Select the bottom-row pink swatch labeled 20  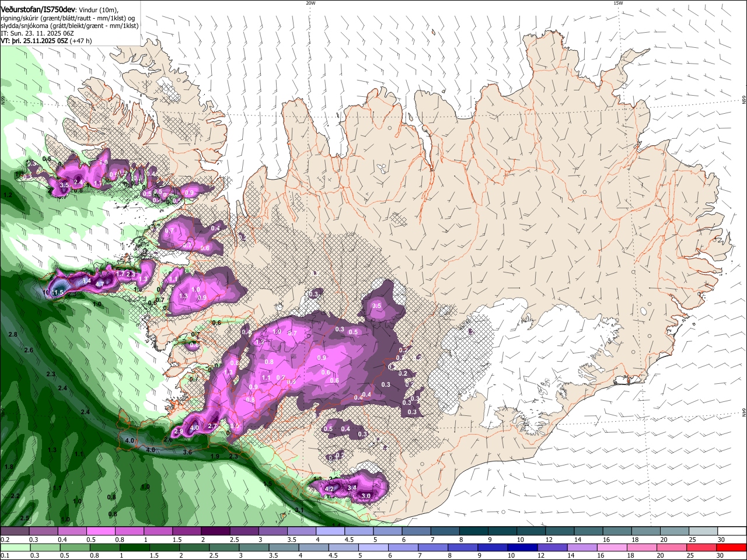point(671,548)
